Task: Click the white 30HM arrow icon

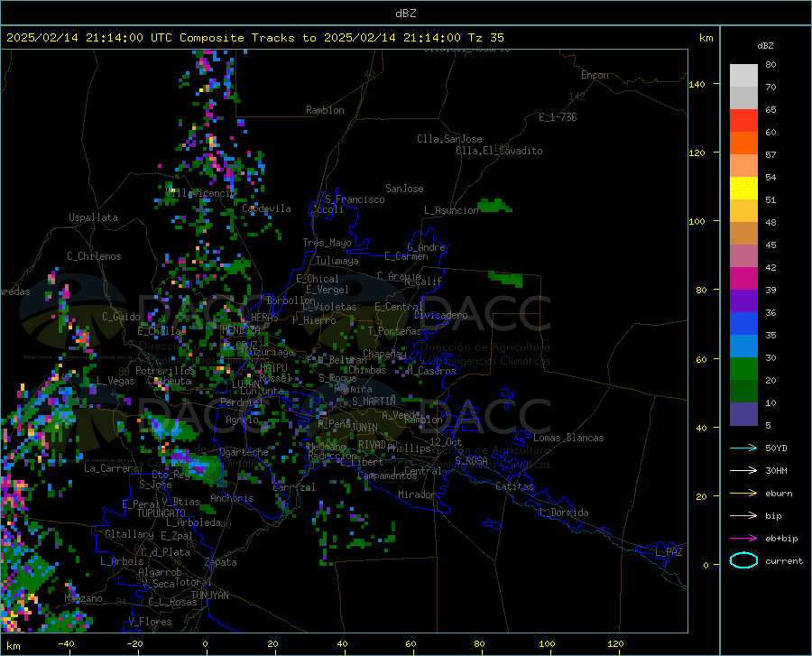Action: 743,471
